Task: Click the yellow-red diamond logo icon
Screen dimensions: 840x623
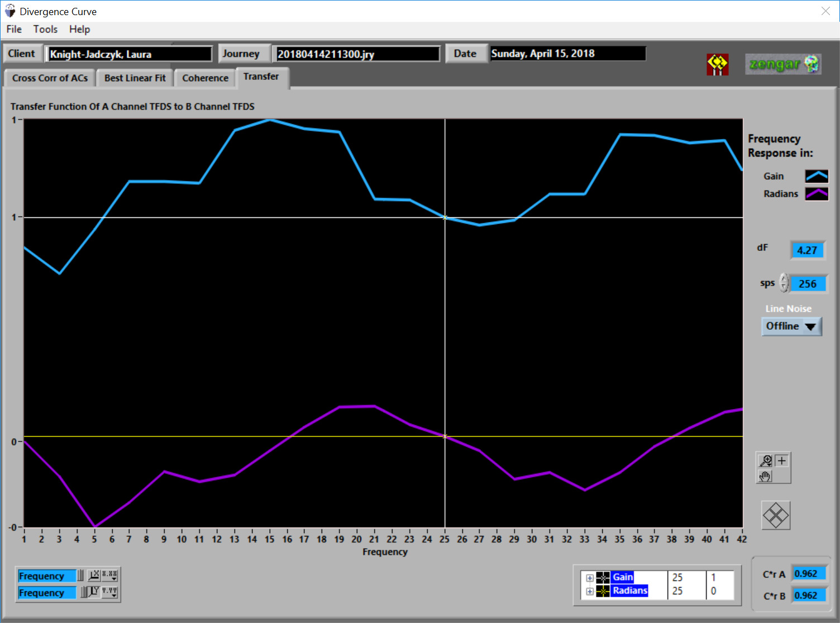Action: 717,64
